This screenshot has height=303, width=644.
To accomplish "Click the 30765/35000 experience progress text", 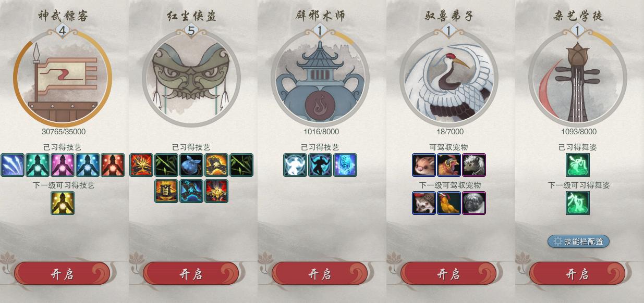I will 64,132.
